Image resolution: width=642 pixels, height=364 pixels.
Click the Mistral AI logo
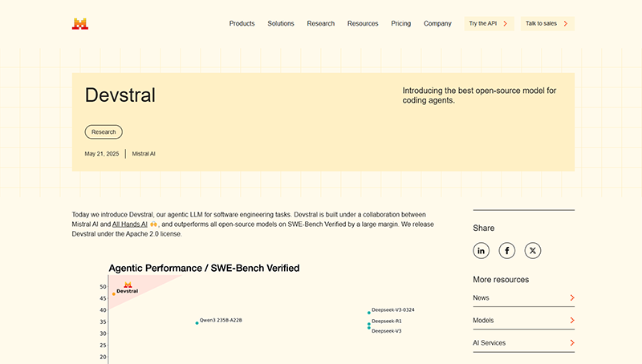tap(80, 24)
